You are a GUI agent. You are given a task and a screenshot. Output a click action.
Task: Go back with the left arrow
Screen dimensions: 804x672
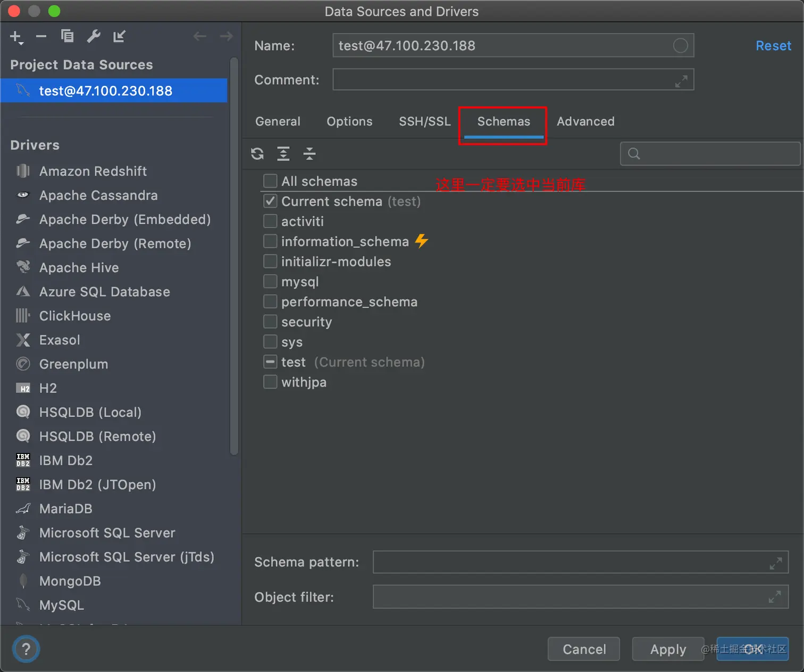pos(200,36)
